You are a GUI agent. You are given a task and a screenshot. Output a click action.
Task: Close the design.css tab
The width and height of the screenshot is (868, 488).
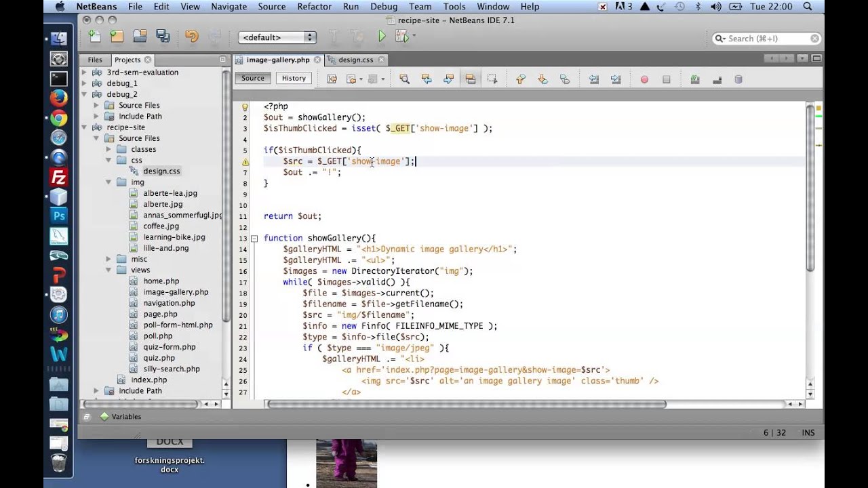pos(381,60)
